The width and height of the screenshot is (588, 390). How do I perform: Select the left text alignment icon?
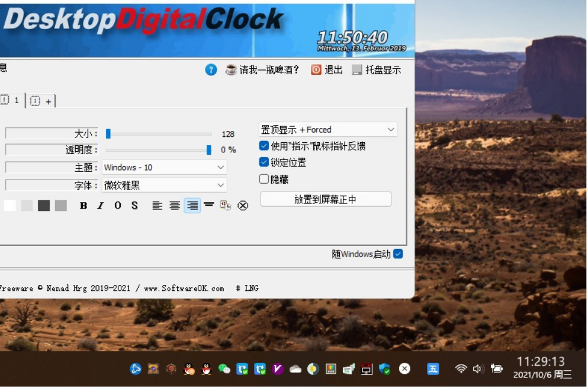pos(157,206)
